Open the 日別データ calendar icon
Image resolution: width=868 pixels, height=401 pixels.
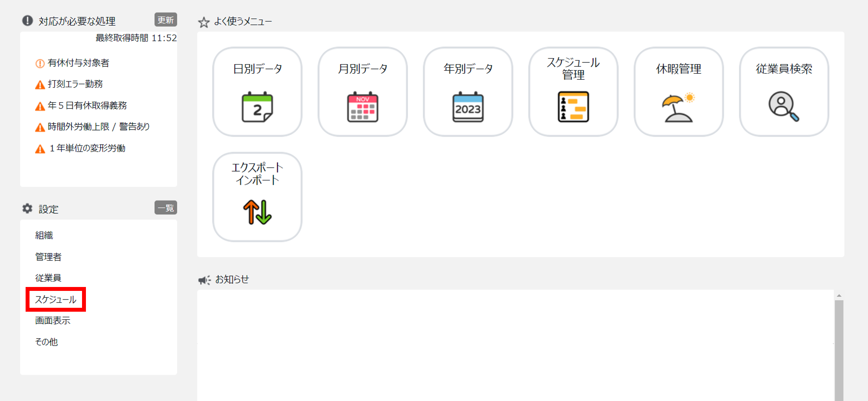click(257, 107)
